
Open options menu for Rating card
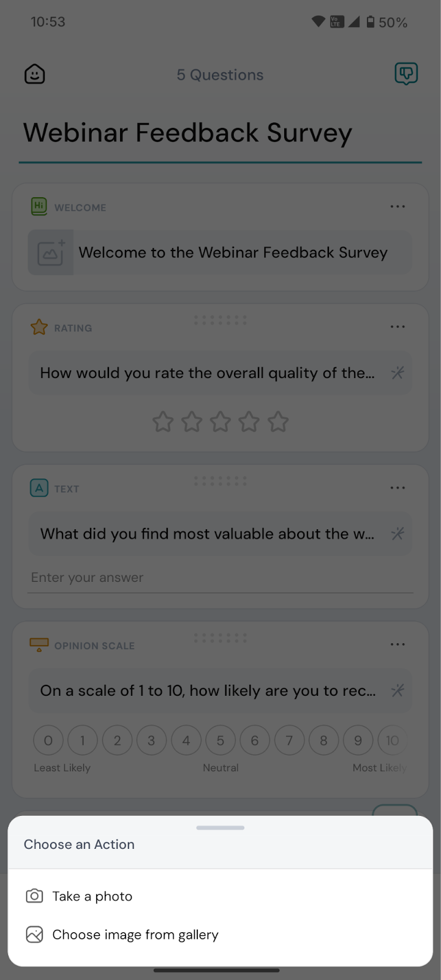398,327
